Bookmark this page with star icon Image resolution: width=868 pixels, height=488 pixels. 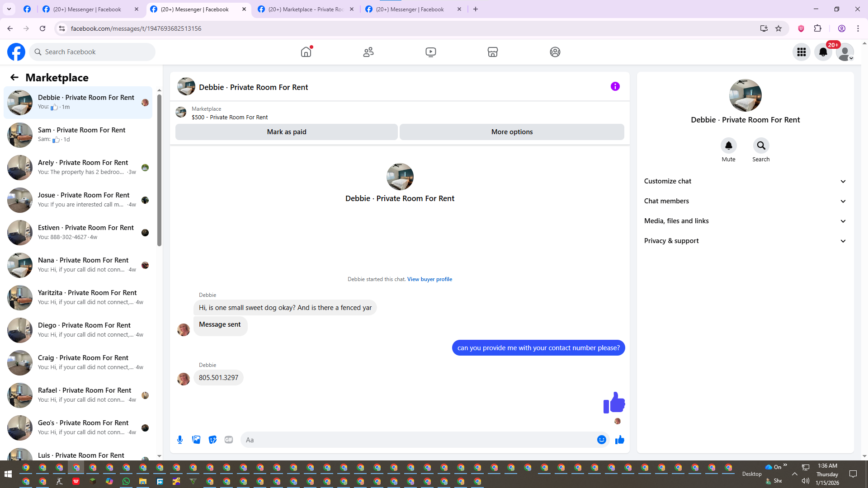coord(778,28)
